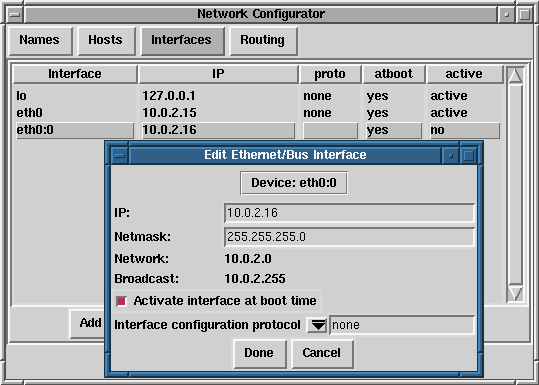Open the Edit dialog window menu icon
The width and height of the screenshot is (539, 385).
[120, 156]
